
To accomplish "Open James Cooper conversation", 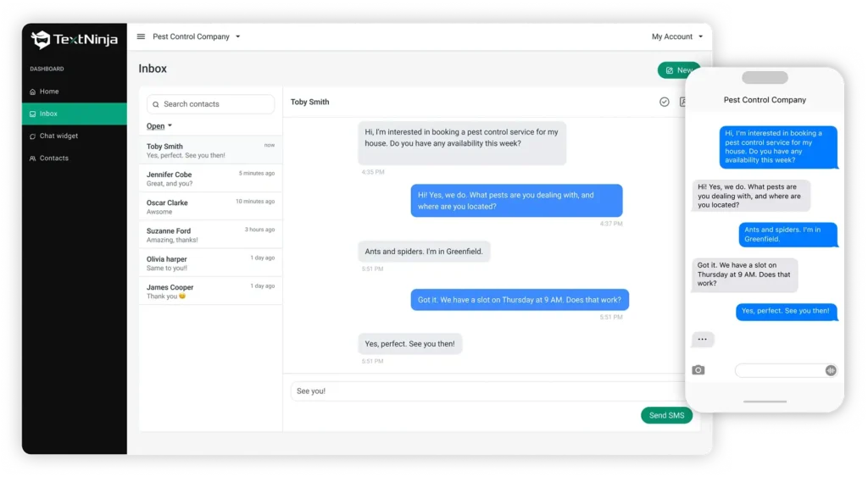I will click(x=210, y=291).
